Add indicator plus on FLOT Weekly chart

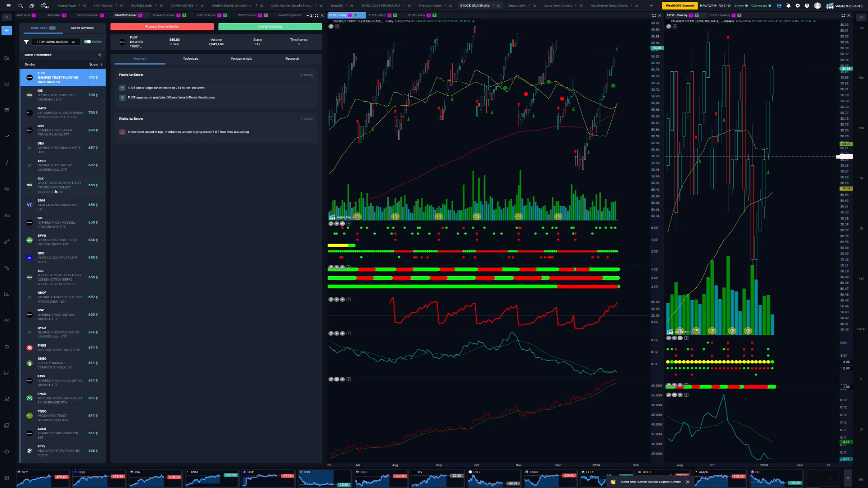pyautogui.click(x=675, y=26)
